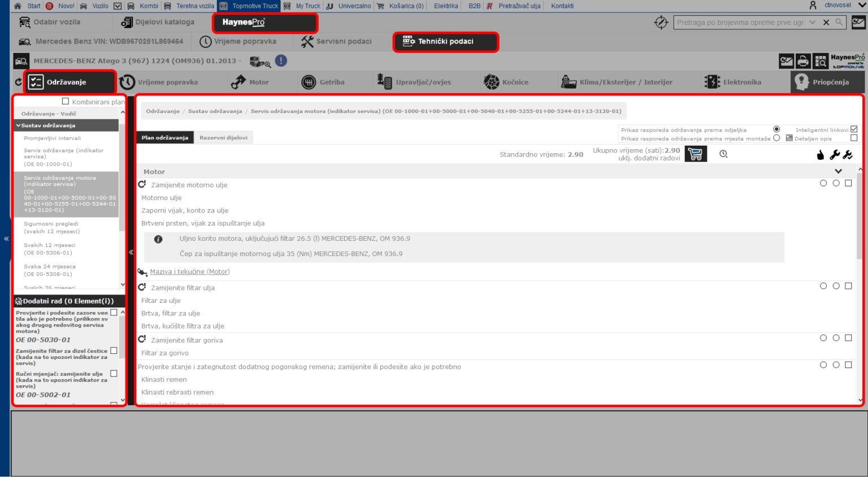Click the replace icon next to Zamijenite filtar goriva
Image resolution: width=868 pixels, height=477 pixels.
click(x=142, y=339)
